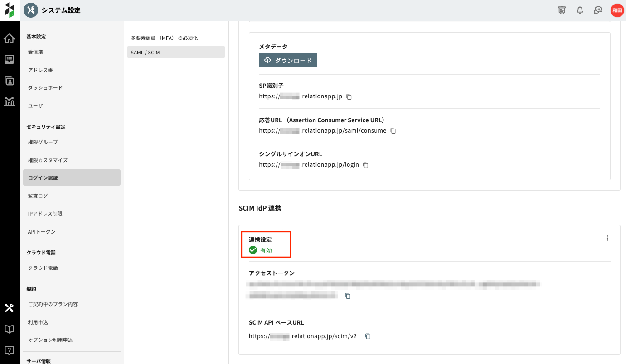
Task: Click the home icon in left rail
Action: [9, 38]
